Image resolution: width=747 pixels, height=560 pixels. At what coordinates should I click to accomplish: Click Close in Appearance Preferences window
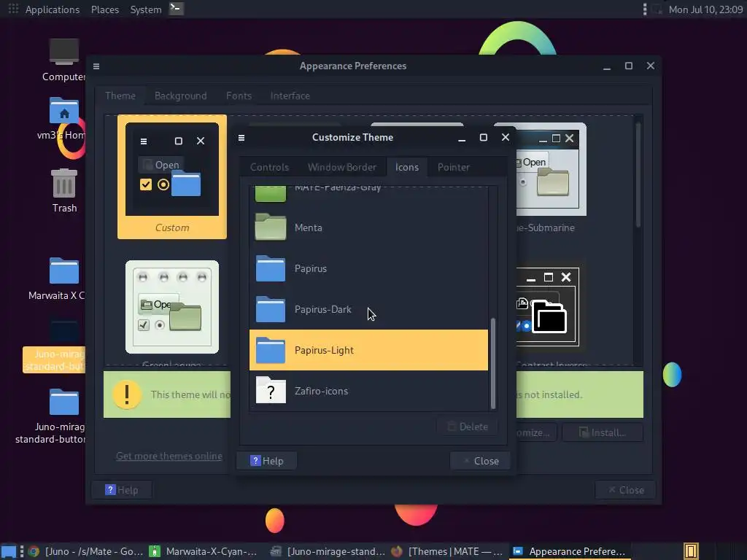(x=625, y=490)
